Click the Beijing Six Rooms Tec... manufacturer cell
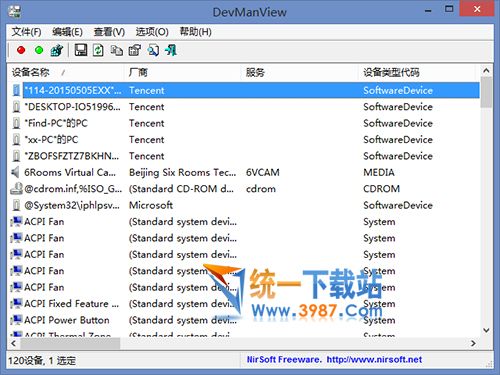This screenshot has width=500, height=375. (x=183, y=172)
